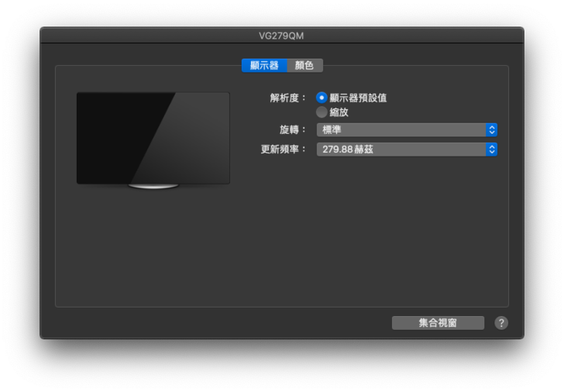This screenshot has height=392, width=564.
Task: Open the 更新頻率 dropdown showing 279.88 赫茲
Action: 407,150
